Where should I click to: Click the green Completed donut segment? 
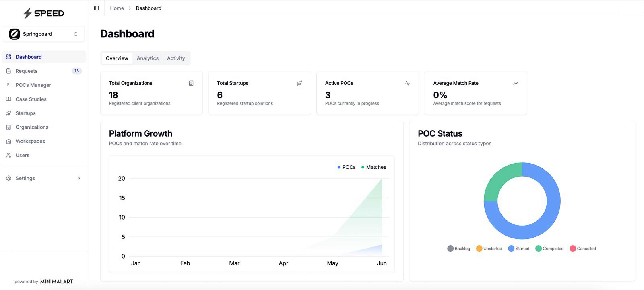(500, 179)
